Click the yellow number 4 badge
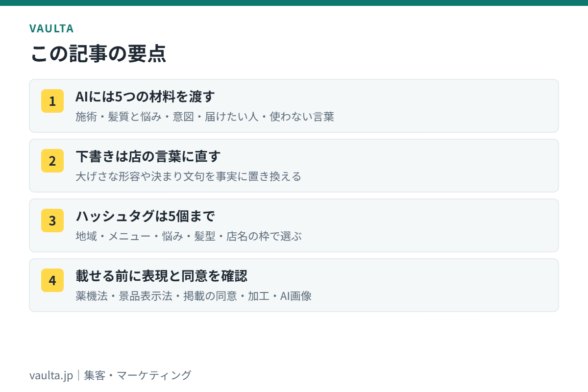 [52, 280]
